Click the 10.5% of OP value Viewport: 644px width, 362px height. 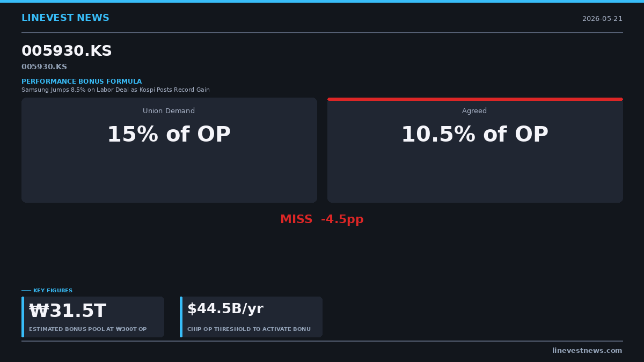[x=475, y=135]
